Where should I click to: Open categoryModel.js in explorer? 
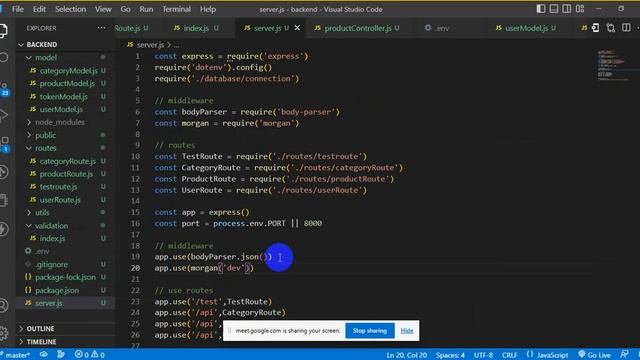69,71
